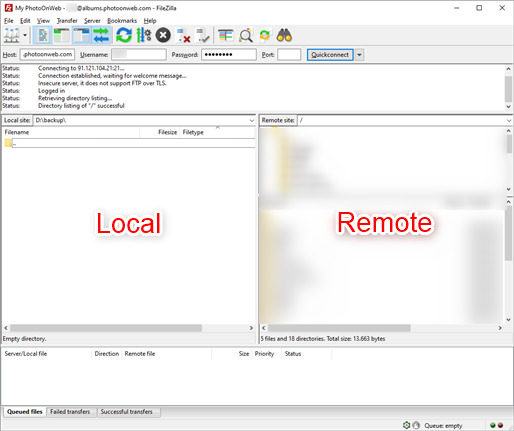Click the Username input field
Screen dimensions: 514x431
point(139,54)
